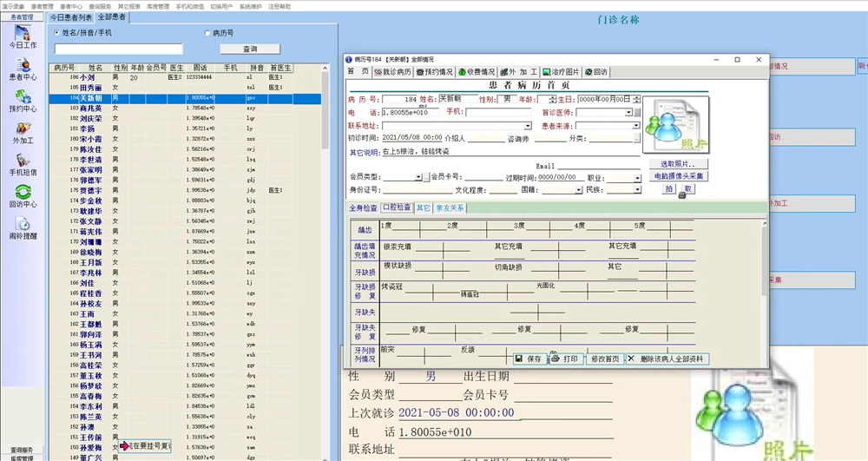The width and height of the screenshot is (868, 461).
Task: Switch to 收费情况 tab
Action: coord(477,72)
